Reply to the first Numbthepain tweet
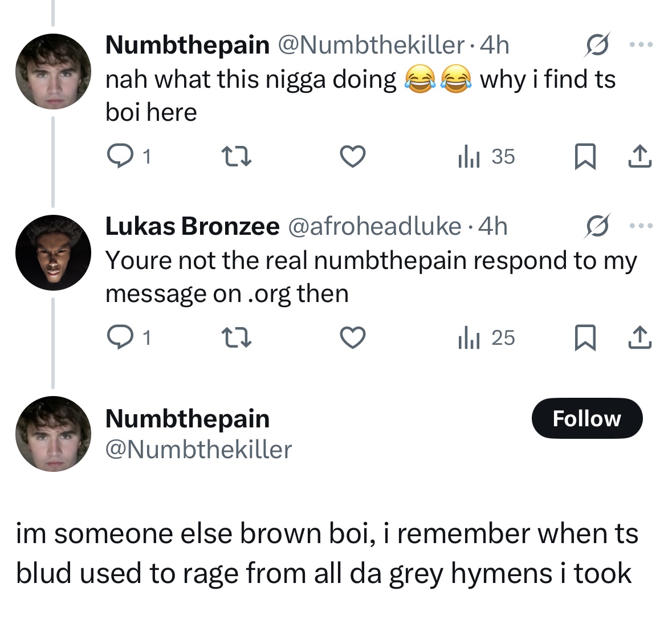This screenshot has height=628, width=672. (x=129, y=156)
